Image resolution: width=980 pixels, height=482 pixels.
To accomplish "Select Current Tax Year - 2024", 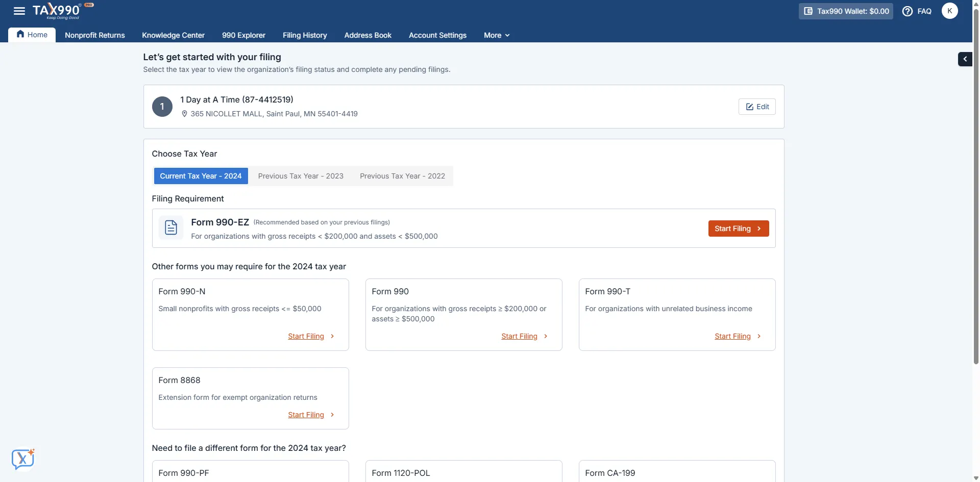I will coord(201,176).
